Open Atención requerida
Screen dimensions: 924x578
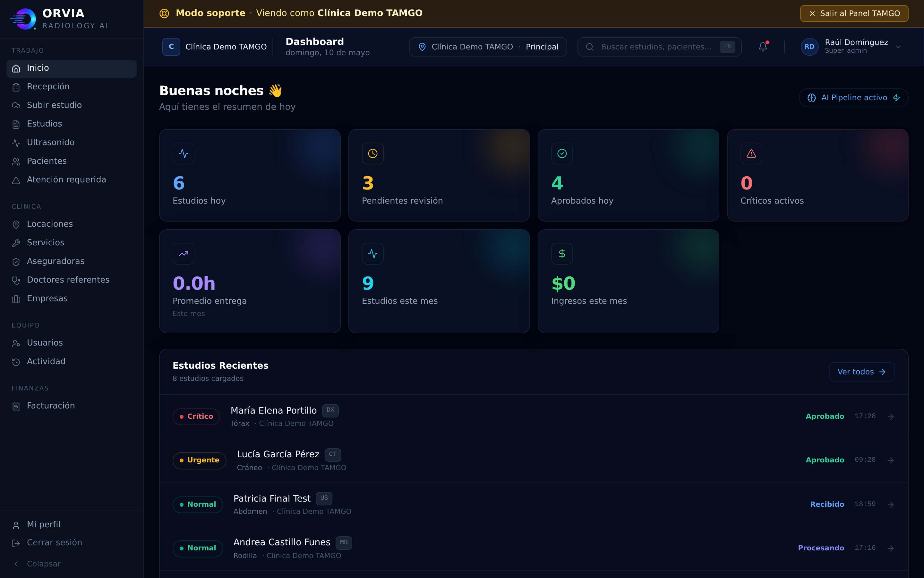(x=72, y=180)
